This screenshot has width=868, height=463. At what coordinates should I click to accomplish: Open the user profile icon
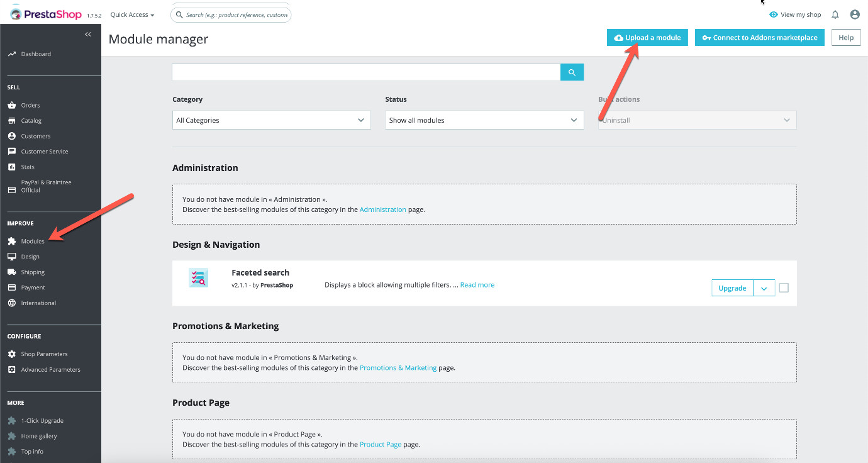coord(855,14)
